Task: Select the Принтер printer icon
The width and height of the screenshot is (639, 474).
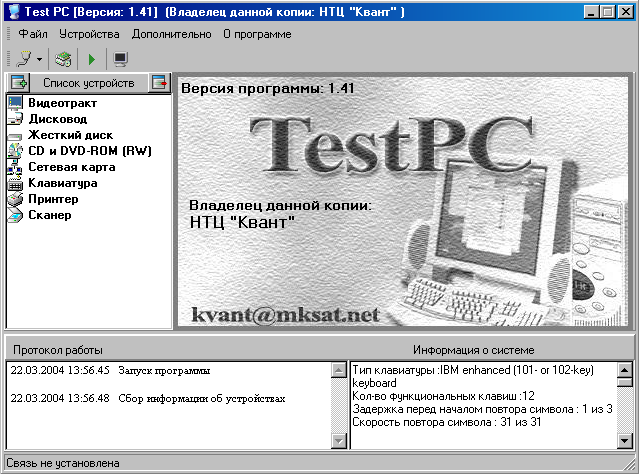Action: (15, 199)
